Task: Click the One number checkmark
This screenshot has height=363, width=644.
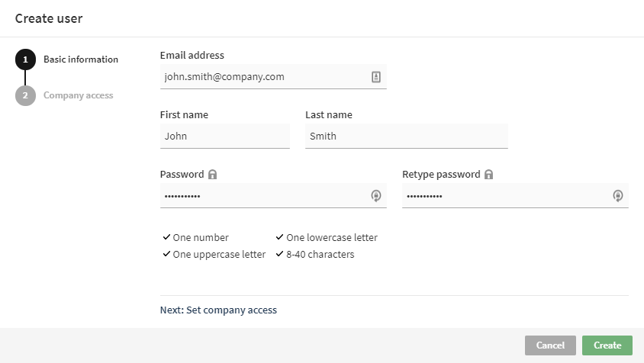Action: point(166,237)
